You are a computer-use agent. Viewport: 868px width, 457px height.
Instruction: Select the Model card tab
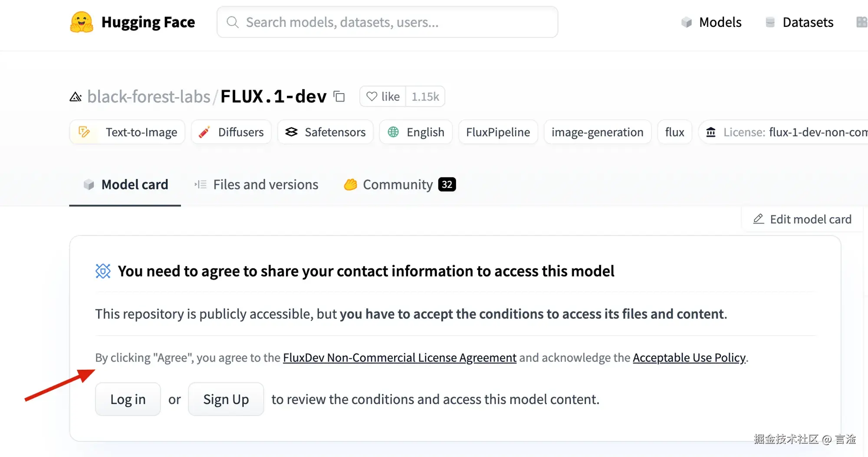[125, 185]
